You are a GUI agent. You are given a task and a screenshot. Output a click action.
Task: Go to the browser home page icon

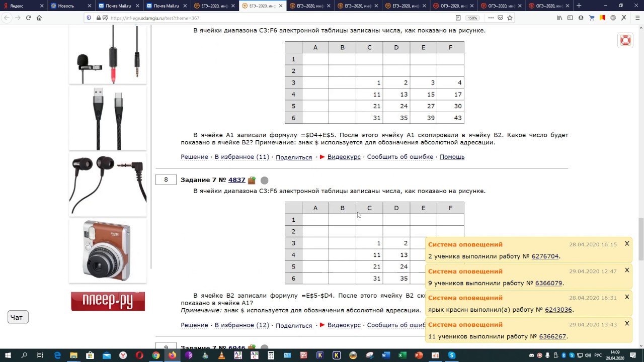[39, 18]
